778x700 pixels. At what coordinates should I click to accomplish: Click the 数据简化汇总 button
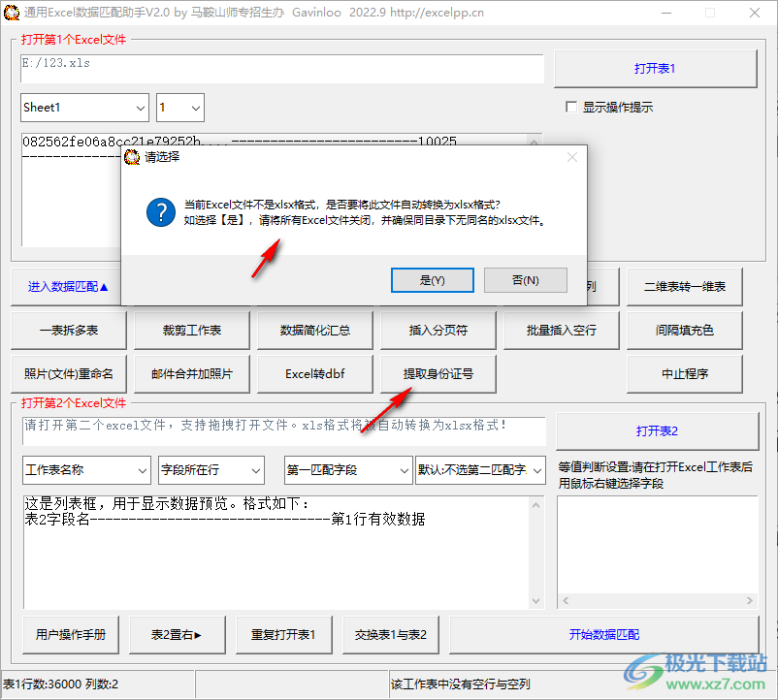click(x=315, y=331)
